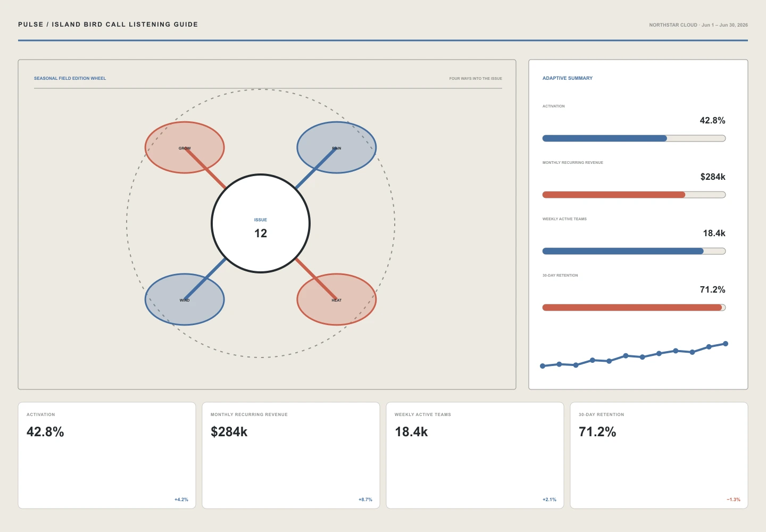
Task: Open the 30-Day Retention 71.2% bottom card
Action: [659, 455]
